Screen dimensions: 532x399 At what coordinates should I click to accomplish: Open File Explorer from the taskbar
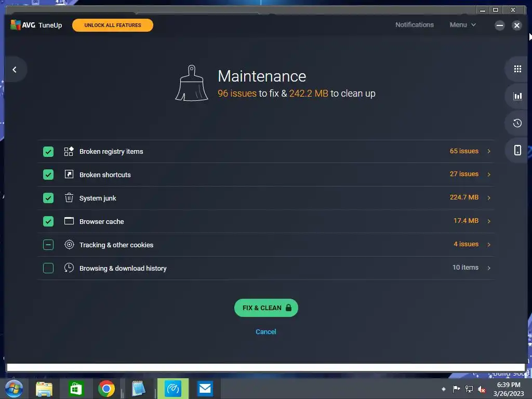click(x=44, y=389)
